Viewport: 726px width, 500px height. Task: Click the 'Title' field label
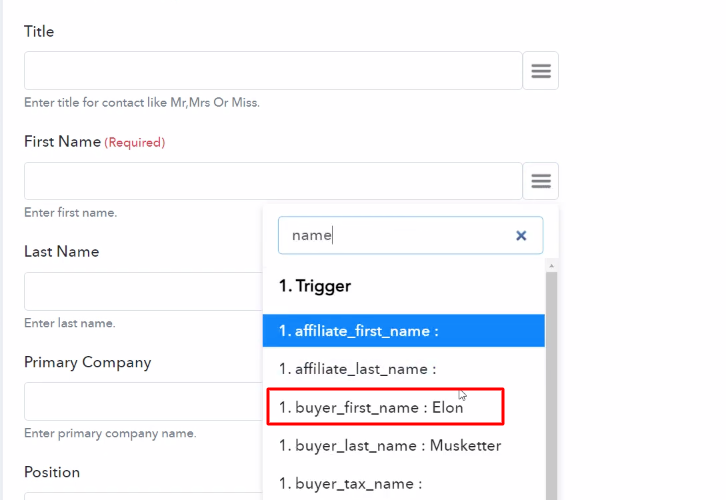pyautogui.click(x=39, y=31)
